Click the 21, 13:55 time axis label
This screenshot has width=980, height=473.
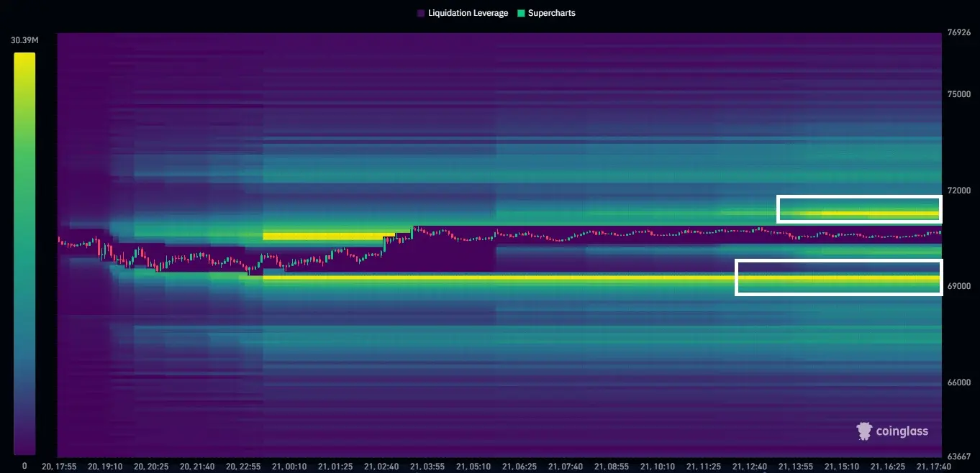tap(796, 467)
